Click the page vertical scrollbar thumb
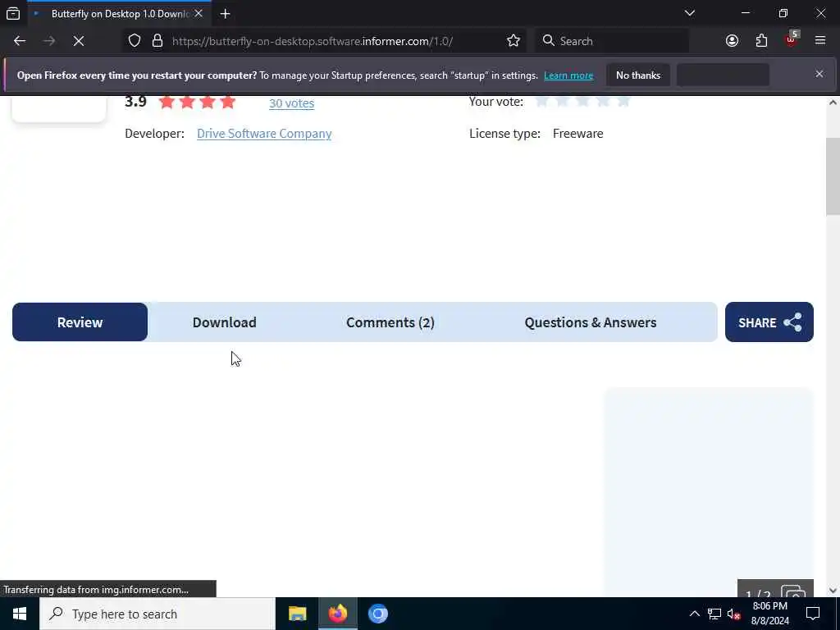840x630 pixels. [x=833, y=177]
